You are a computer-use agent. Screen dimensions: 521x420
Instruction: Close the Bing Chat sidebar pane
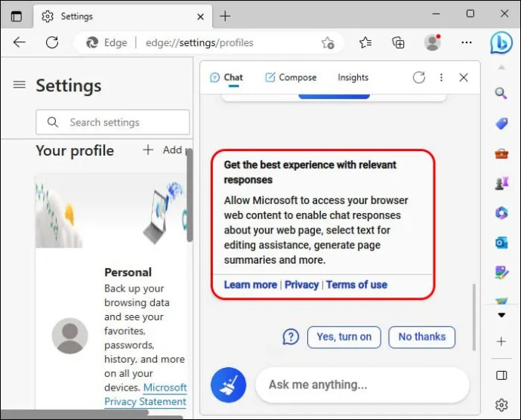(x=464, y=78)
